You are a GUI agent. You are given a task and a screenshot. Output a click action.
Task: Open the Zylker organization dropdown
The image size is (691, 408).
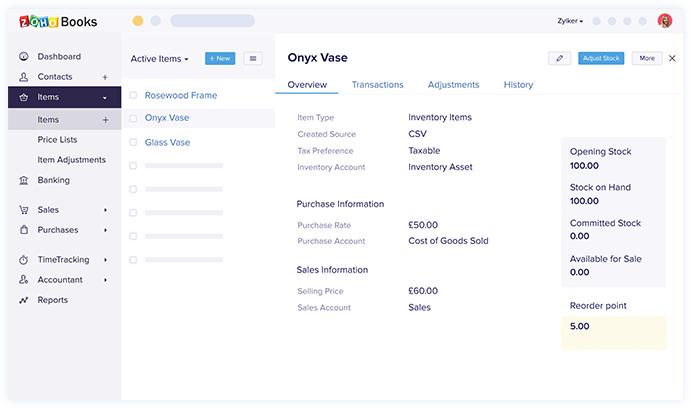pyautogui.click(x=570, y=21)
